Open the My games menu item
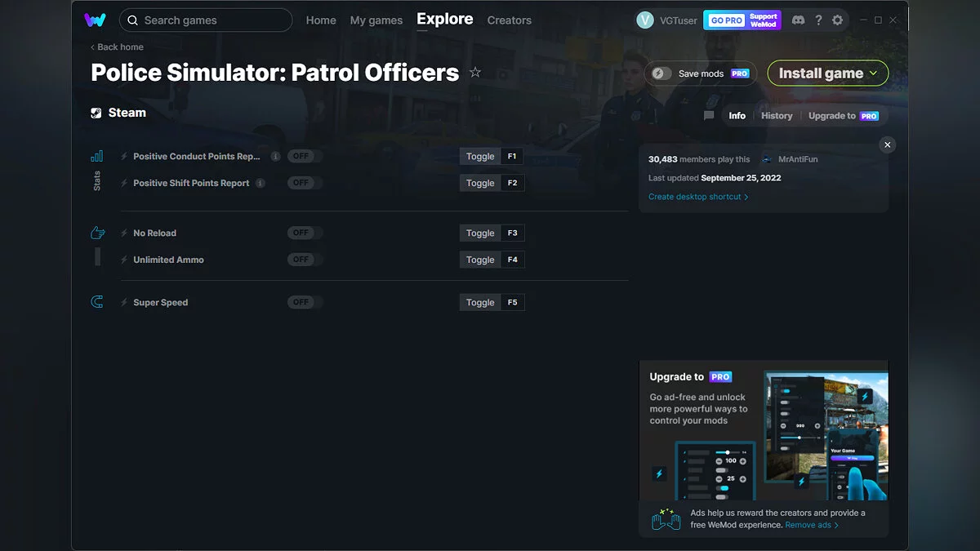The width and height of the screenshot is (980, 551). click(x=376, y=20)
